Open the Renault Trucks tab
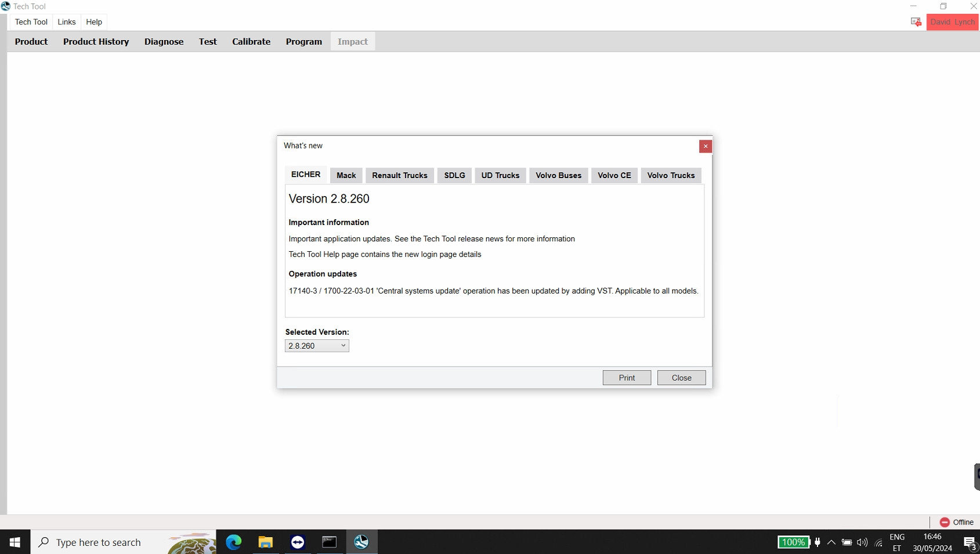 pos(400,176)
